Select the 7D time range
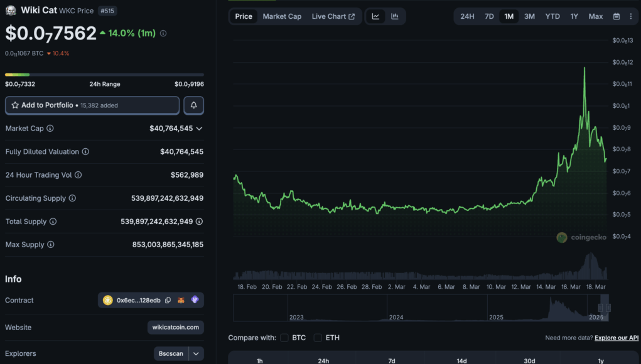Image resolution: width=641 pixels, height=364 pixels. [x=489, y=16]
